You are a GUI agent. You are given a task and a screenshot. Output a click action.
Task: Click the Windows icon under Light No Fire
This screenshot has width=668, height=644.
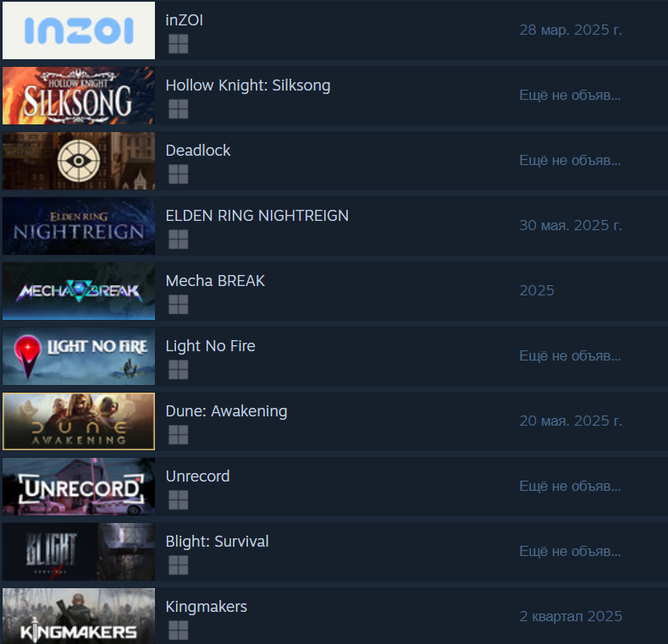[178, 370]
